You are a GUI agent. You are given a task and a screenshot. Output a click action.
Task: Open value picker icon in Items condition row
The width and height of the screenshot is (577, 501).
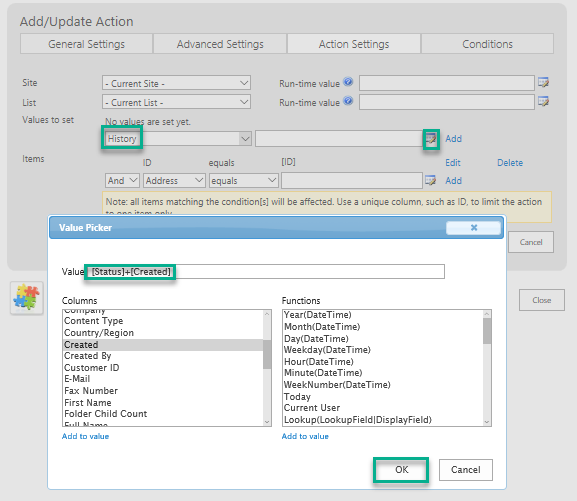click(431, 180)
